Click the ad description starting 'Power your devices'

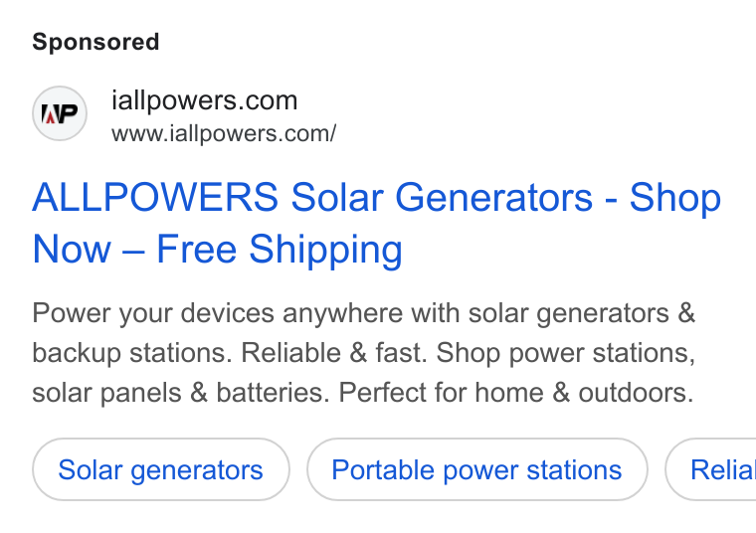click(364, 353)
